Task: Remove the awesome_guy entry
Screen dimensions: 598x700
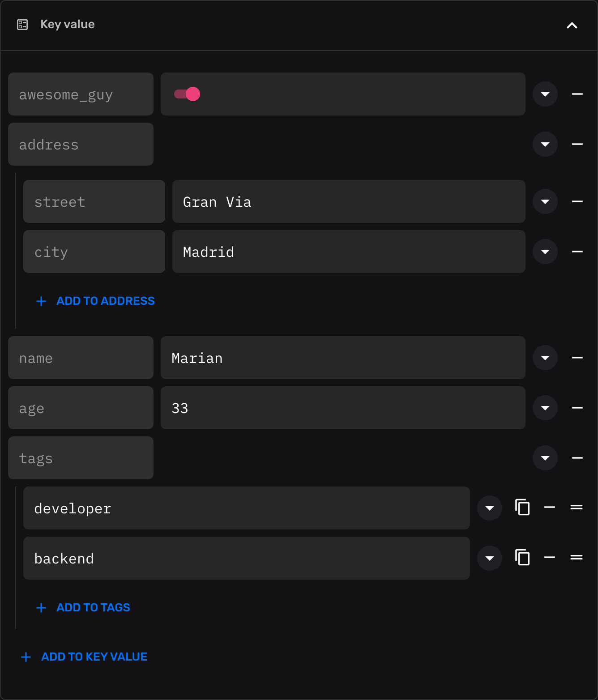Action: 577,94
